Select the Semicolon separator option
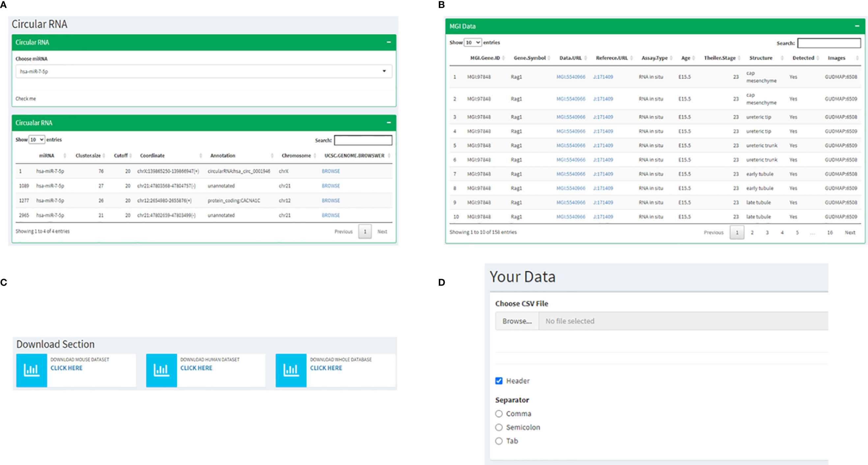This screenshot has width=868, height=465. [x=499, y=427]
